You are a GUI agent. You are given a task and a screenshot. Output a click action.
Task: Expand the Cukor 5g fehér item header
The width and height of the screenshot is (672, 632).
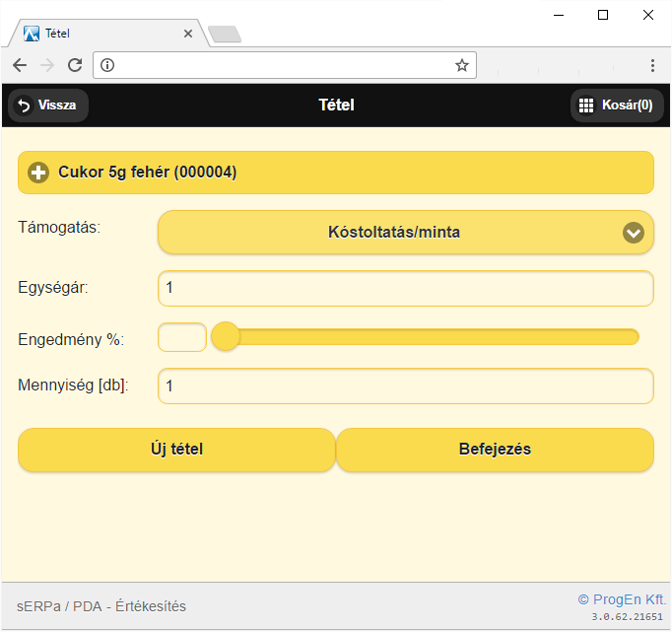(x=335, y=173)
